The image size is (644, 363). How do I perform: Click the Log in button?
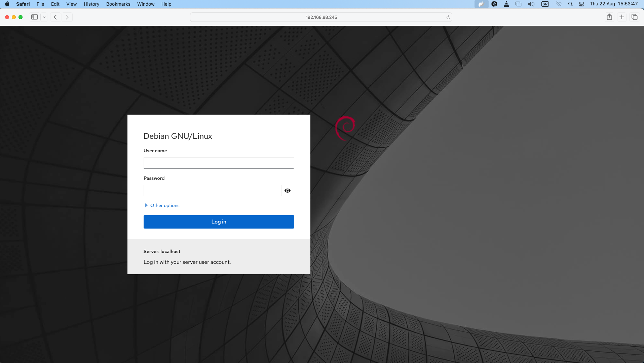pos(219,222)
